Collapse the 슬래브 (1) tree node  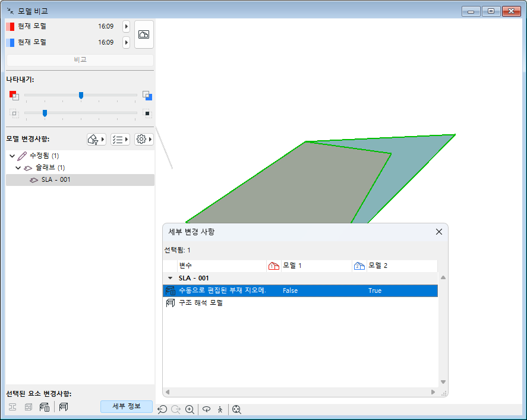(18, 168)
